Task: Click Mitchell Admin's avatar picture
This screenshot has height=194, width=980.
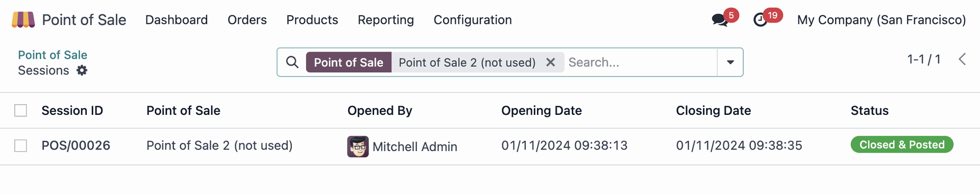Action: click(x=358, y=147)
